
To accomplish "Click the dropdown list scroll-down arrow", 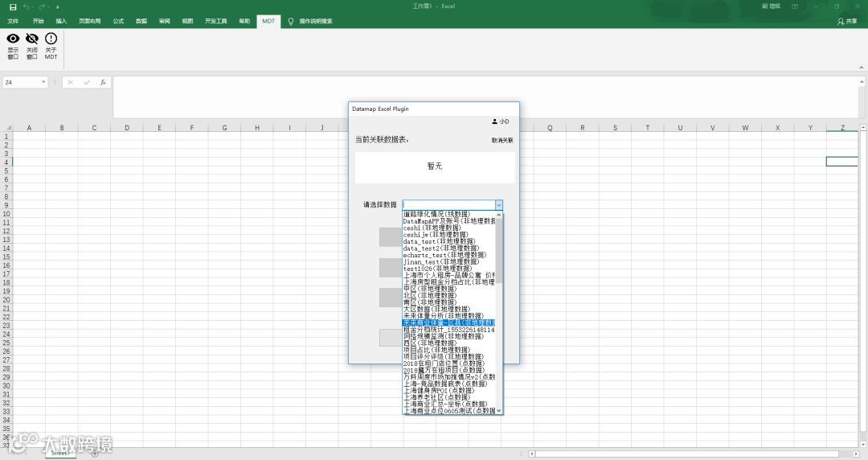I will 499,411.
